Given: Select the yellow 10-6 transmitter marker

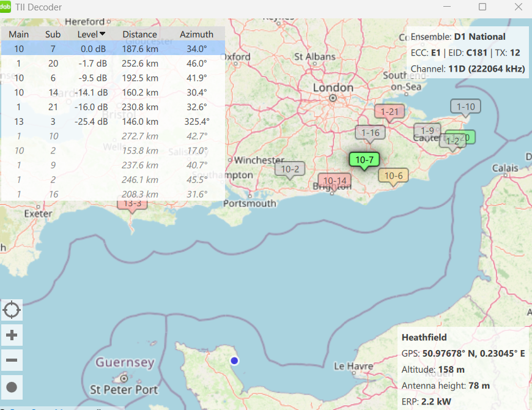Looking at the screenshot, I should pyautogui.click(x=394, y=176).
